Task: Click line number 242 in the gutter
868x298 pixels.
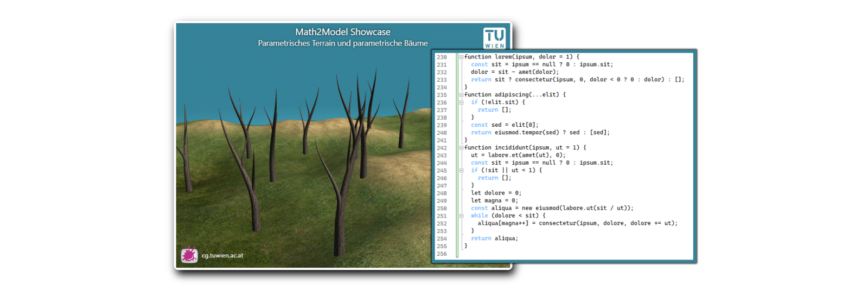Action: coord(442,148)
